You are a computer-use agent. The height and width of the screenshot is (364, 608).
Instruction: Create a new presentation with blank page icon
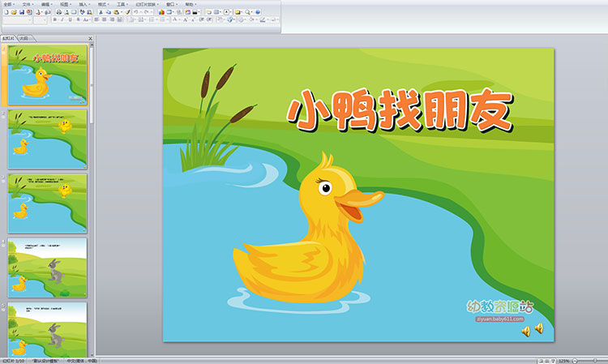[x=6, y=13]
